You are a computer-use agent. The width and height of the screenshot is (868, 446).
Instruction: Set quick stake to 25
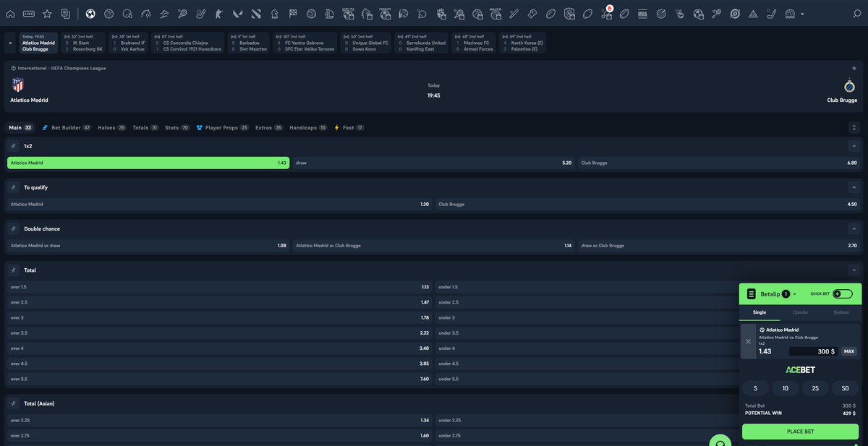(815, 388)
